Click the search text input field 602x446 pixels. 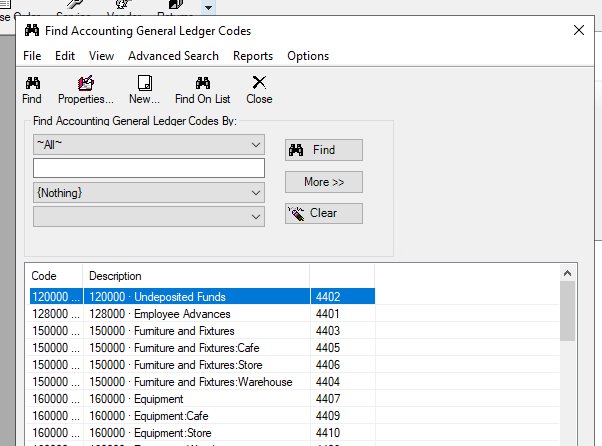point(149,168)
